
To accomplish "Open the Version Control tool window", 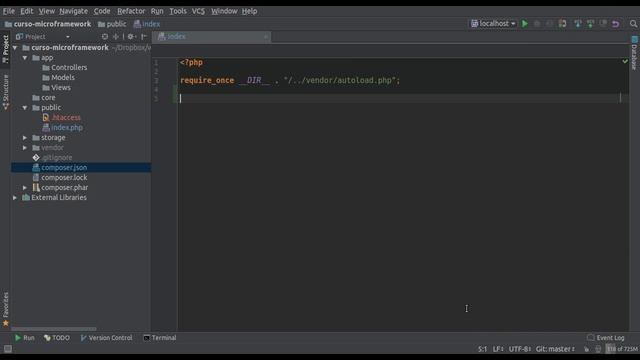I will 107,338.
